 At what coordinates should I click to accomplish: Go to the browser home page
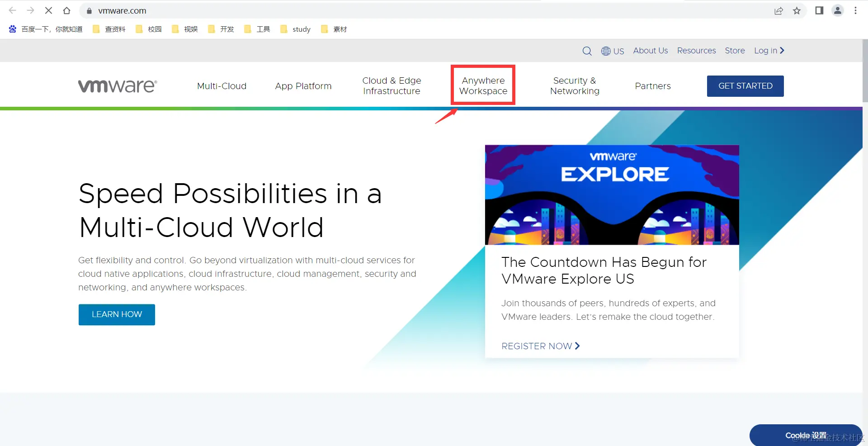pyautogui.click(x=66, y=10)
